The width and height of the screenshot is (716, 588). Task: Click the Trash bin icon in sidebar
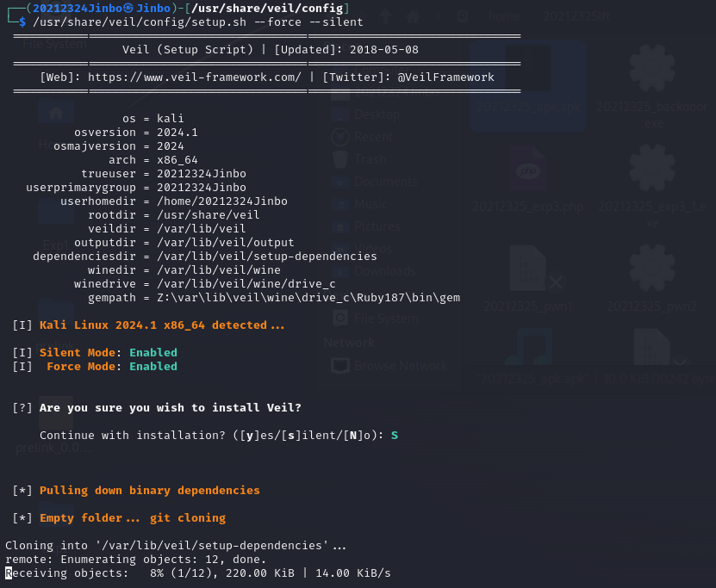tap(340, 159)
